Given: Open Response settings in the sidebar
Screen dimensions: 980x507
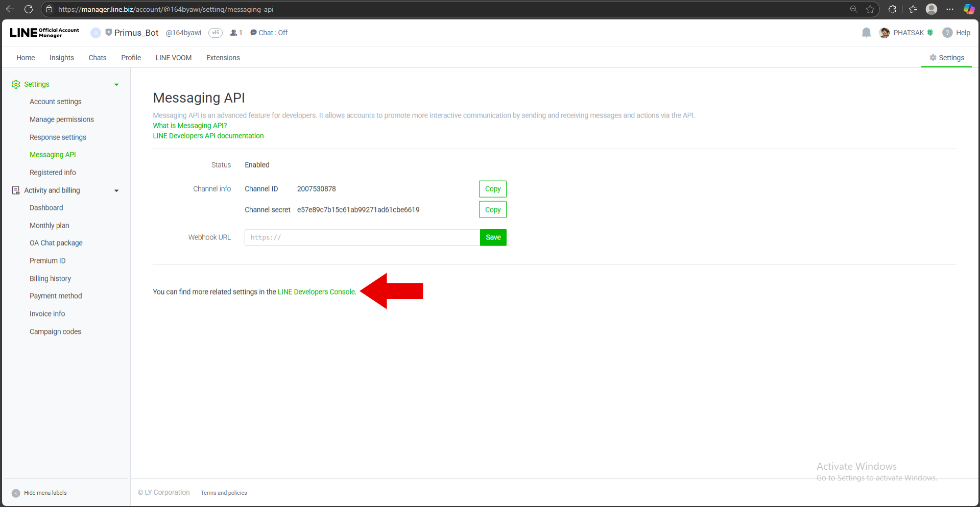Looking at the screenshot, I should point(58,137).
